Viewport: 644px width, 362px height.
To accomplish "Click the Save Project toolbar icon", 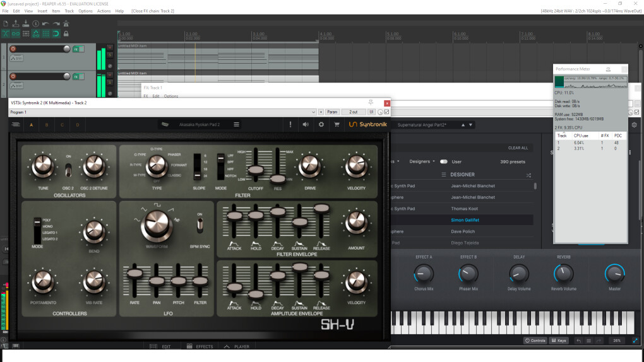I will point(25,24).
